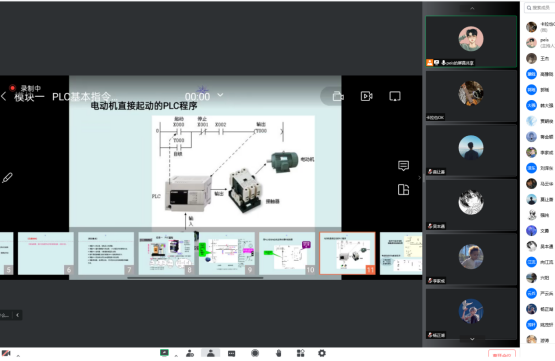Expand the video list down arrow
This screenshot has width=555, height=361.
pyautogui.click(x=472, y=339)
